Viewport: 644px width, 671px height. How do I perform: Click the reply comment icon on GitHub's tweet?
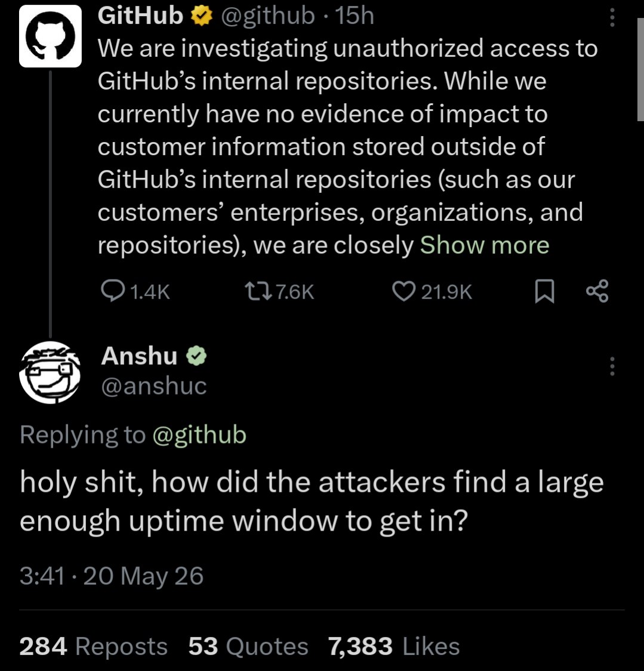pyautogui.click(x=113, y=291)
